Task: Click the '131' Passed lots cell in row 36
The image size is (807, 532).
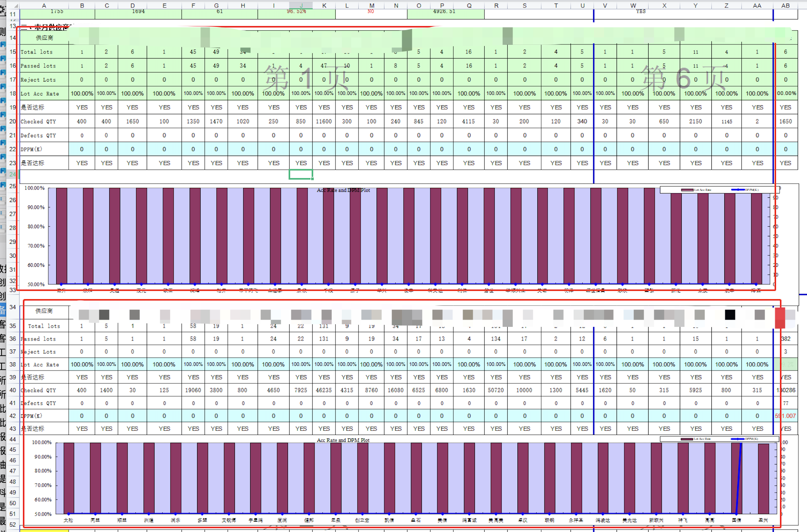Action: click(324, 339)
